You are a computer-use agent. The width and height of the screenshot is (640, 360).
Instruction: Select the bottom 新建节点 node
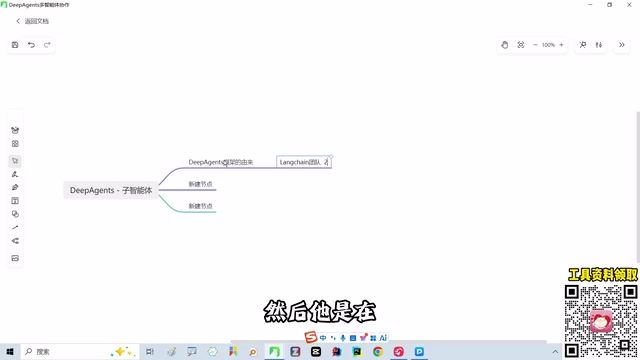(x=200, y=206)
